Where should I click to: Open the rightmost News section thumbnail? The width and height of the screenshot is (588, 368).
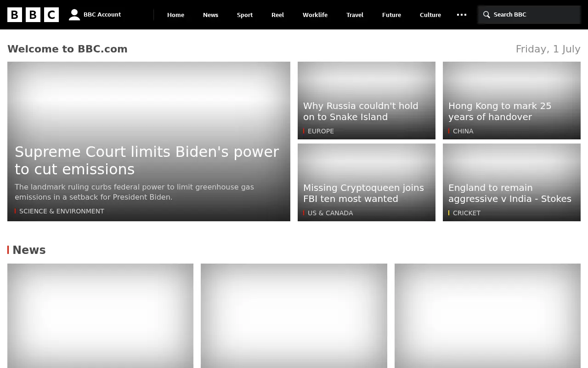click(487, 316)
